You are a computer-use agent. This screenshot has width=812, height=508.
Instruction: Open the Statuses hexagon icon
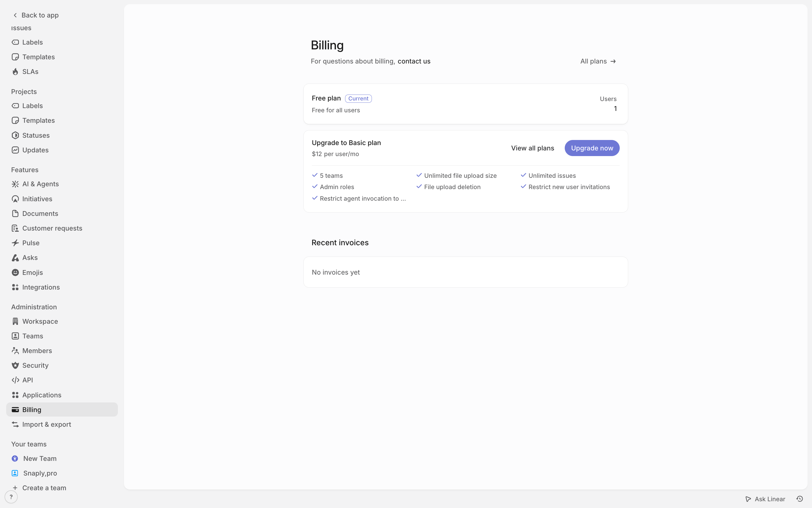tap(15, 135)
